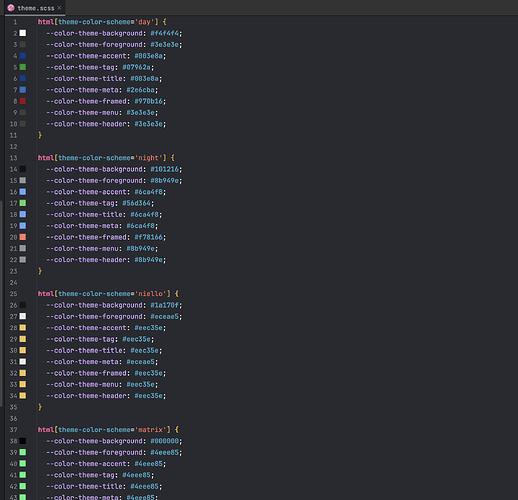Click closing brace on line 23

40,271
